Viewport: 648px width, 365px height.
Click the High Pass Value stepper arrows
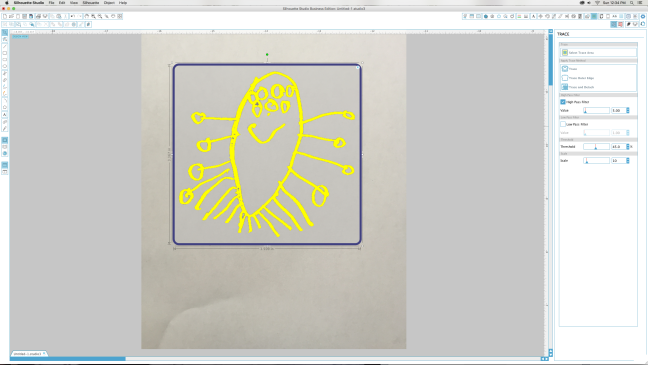click(x=628, y=110)
